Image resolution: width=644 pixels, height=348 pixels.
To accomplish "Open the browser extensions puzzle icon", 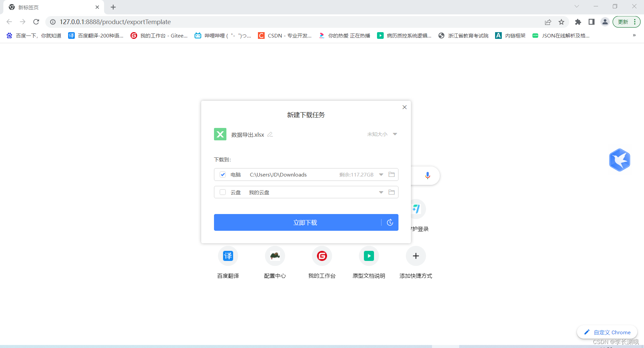I will coord(578,22).
